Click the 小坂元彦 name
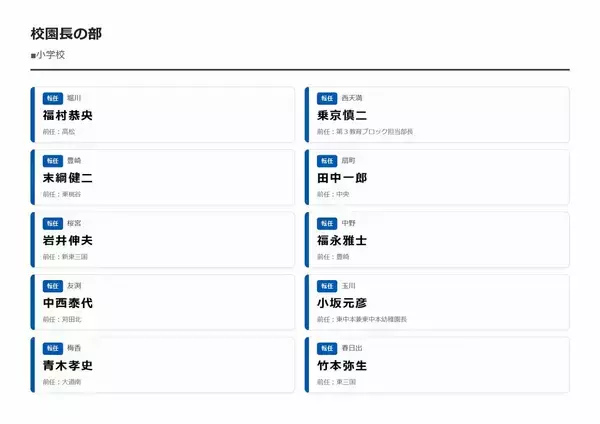The height and width of the screenshot is (424, 600). pos(342,303)
